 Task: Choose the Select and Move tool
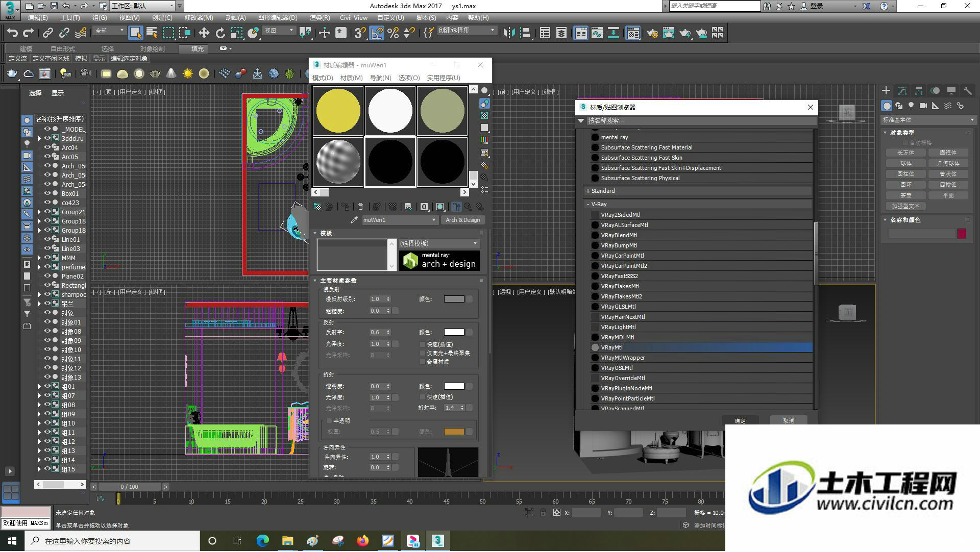204,33
